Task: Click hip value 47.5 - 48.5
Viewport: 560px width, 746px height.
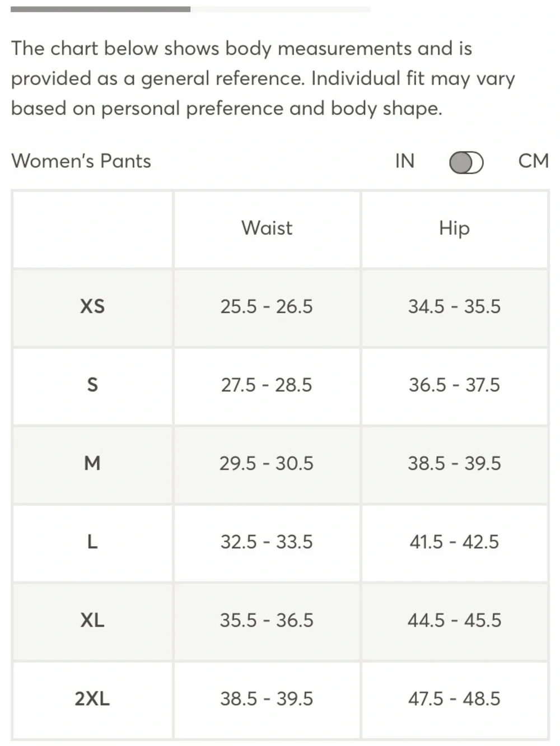Action: 454,699
